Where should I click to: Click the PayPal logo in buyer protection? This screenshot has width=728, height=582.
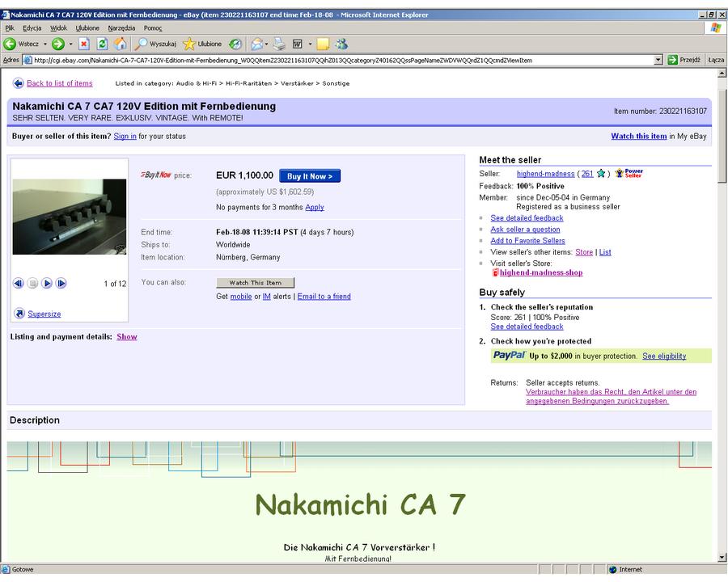click(x=509, y=355)
